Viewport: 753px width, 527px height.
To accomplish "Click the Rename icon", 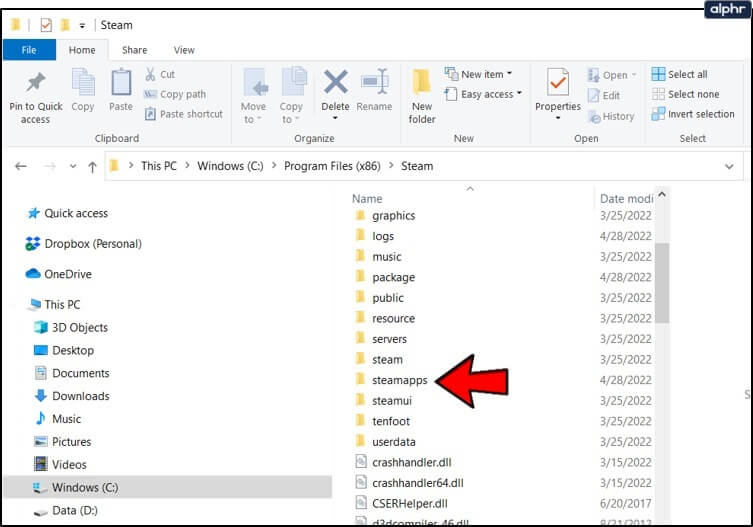I will coord(375,82).
